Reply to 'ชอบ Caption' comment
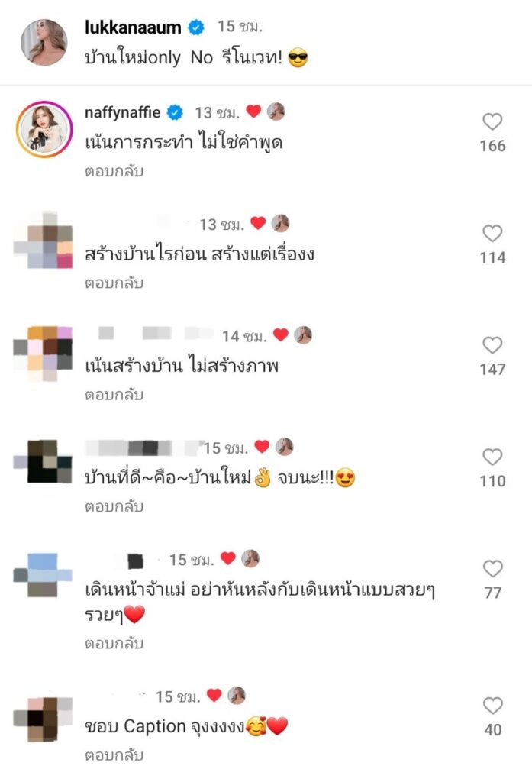 114,755
